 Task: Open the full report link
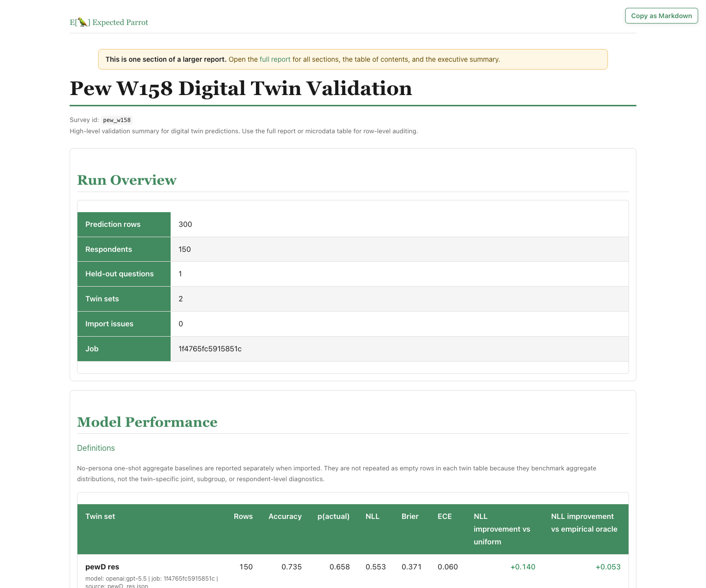[x=275, y=59]
